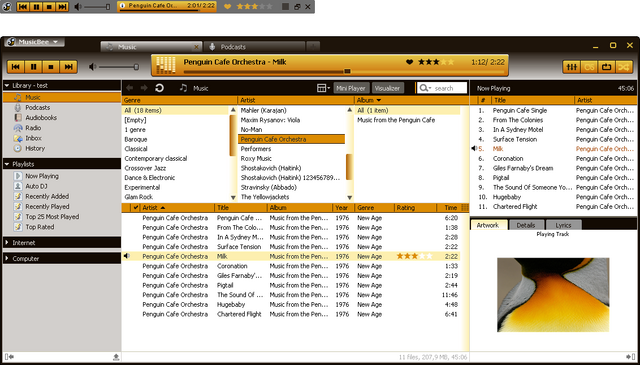
Task: Skip to next track in main player
Action: click(69, 67)
